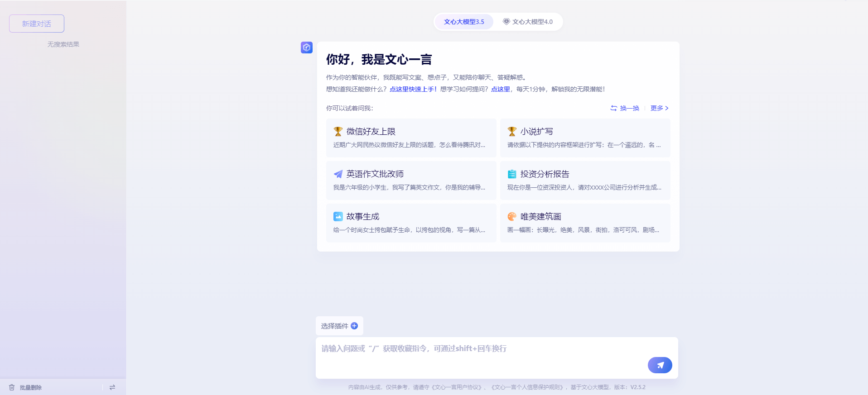
Task: Focus the question input box
Action: click(x=497, y=358)
